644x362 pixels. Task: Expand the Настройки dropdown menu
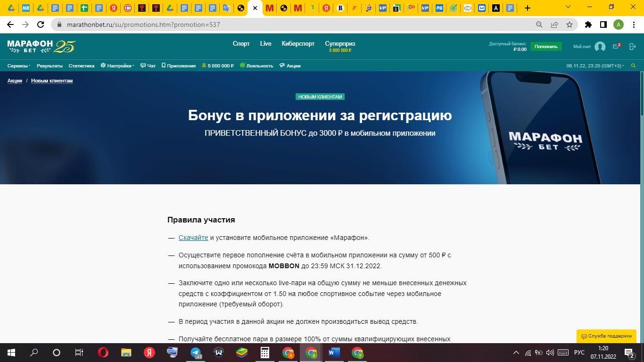[117, 66]
